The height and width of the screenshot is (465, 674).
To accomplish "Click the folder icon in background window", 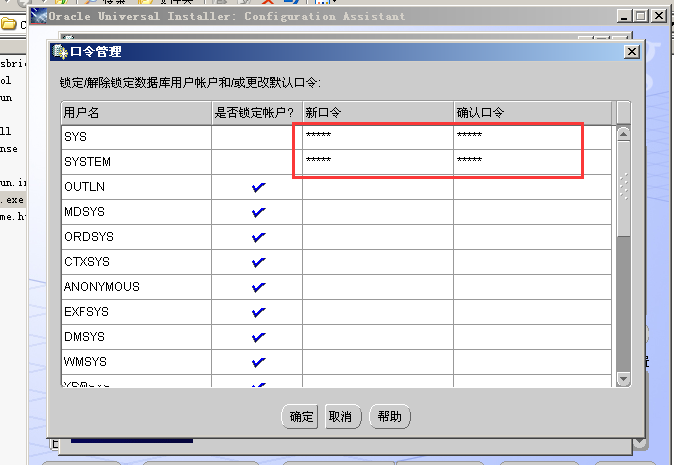I will click(x=9, y=24).
